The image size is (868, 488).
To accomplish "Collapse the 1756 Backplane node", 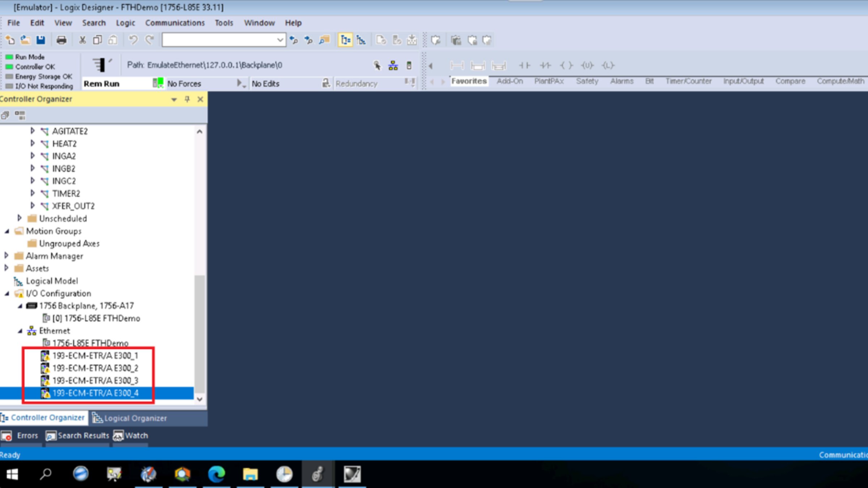I will [x=20, y=306].
